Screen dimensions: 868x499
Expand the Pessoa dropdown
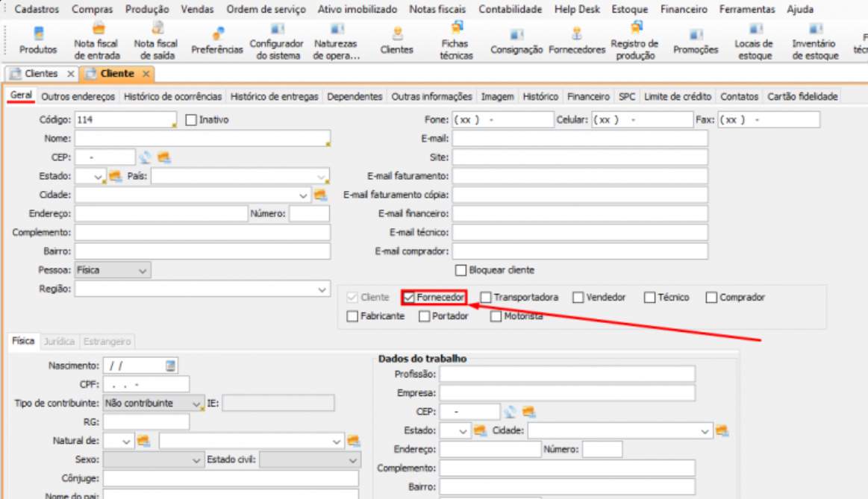point(143,270)
